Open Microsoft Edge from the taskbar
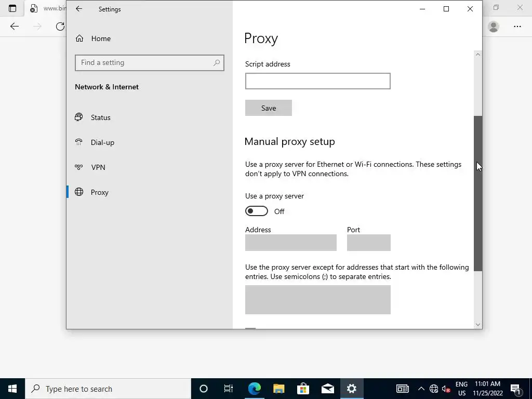 click(x=254, y=389)
